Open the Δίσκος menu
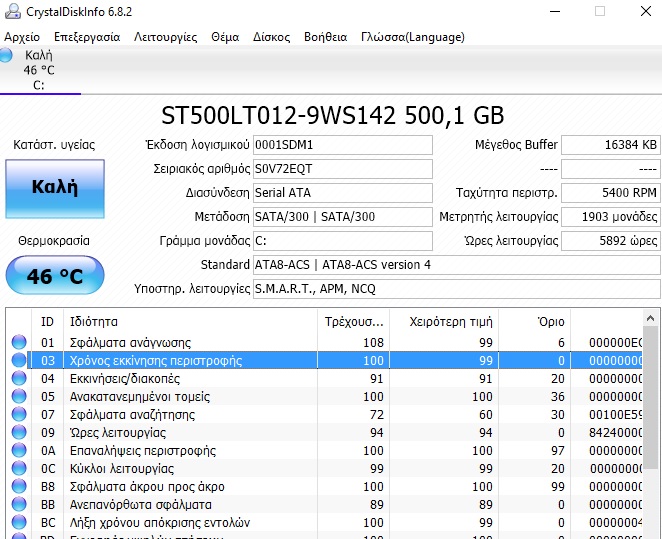Viewport: 662px width, 539px height. 271,37
